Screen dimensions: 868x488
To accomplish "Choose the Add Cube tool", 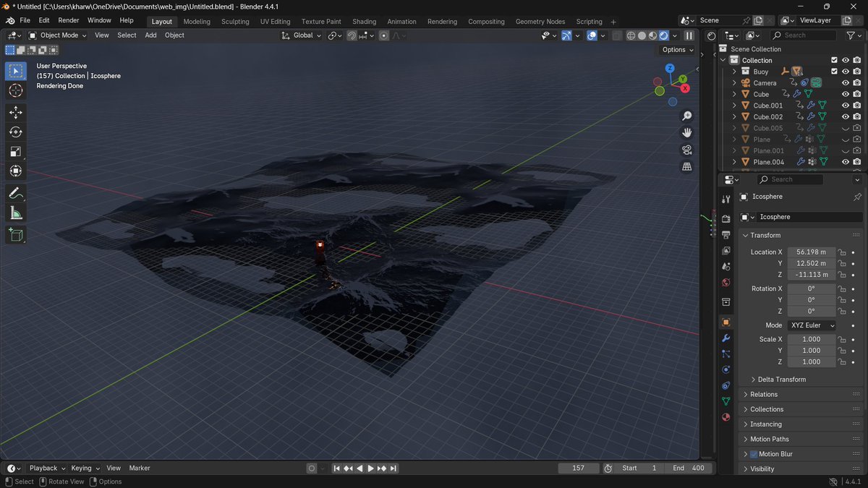I will (16, 235).
